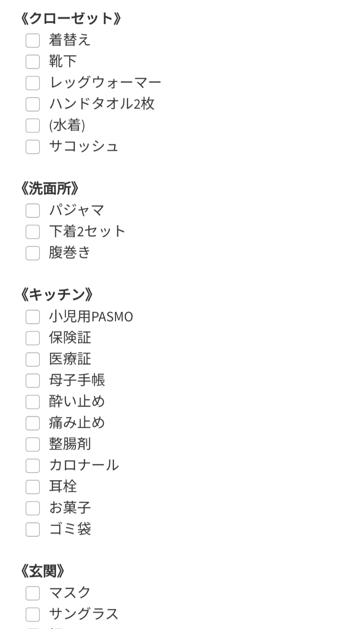Check the 靴下 checkbox
The height and width of the screenshot is (629, 364).
[x=32, y=62]
